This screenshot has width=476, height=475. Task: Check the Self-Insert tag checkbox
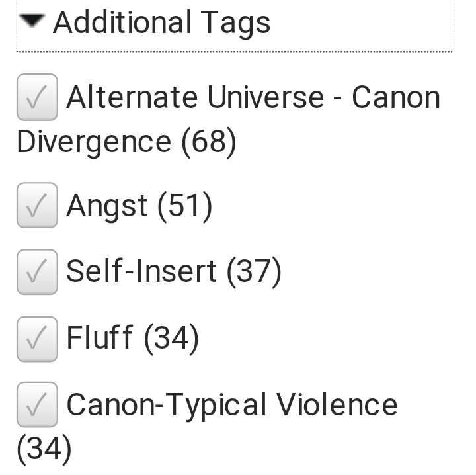point(37,271)
